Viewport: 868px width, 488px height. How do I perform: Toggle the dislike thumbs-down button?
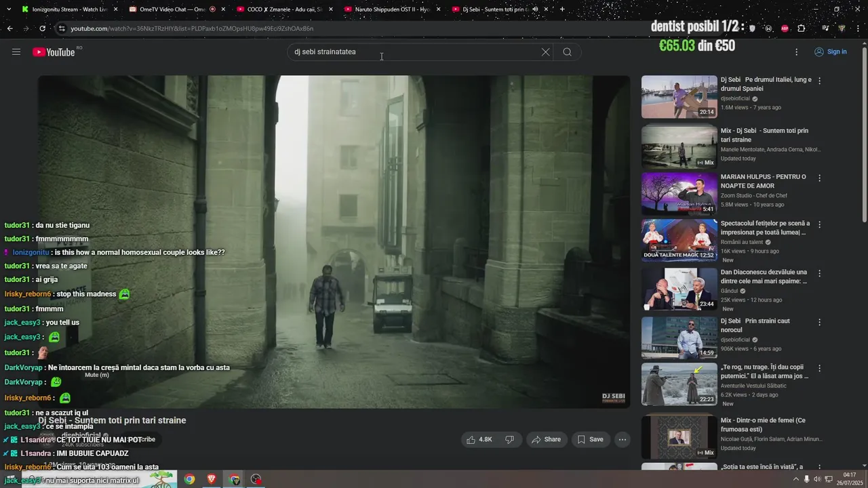pyautogui.click(x=509, y=439)
